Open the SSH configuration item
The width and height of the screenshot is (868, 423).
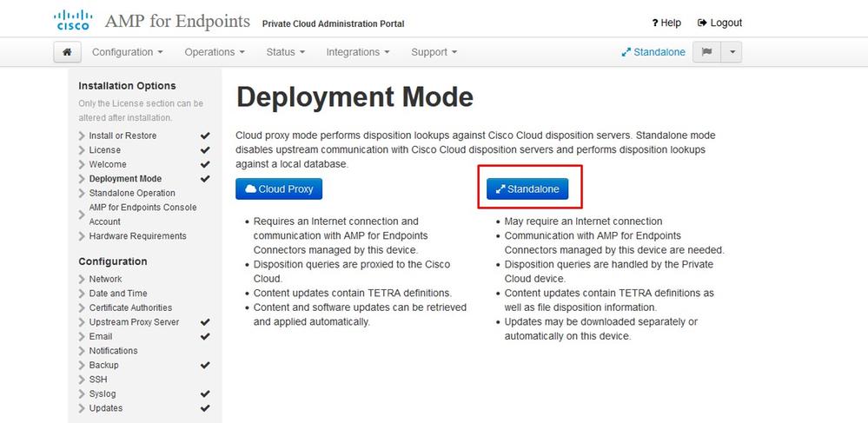tap(98, 380)
